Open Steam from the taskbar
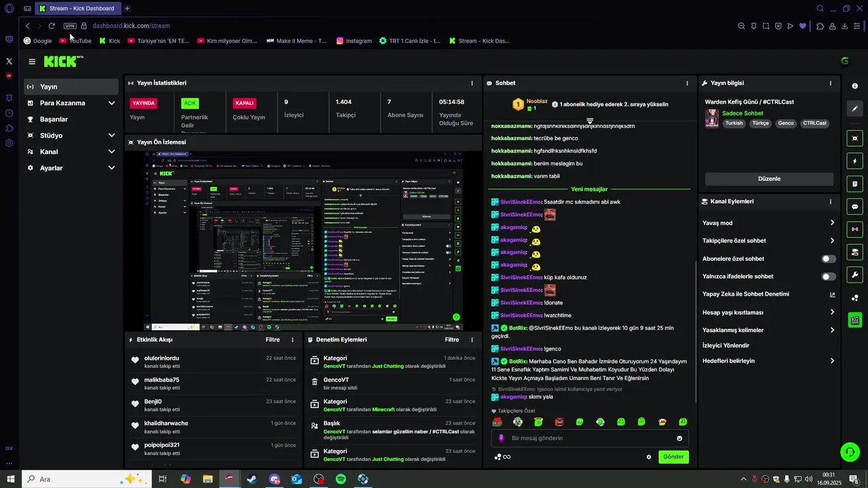The height and width of the screenshot is (488, 868). (x=252, y=479)
